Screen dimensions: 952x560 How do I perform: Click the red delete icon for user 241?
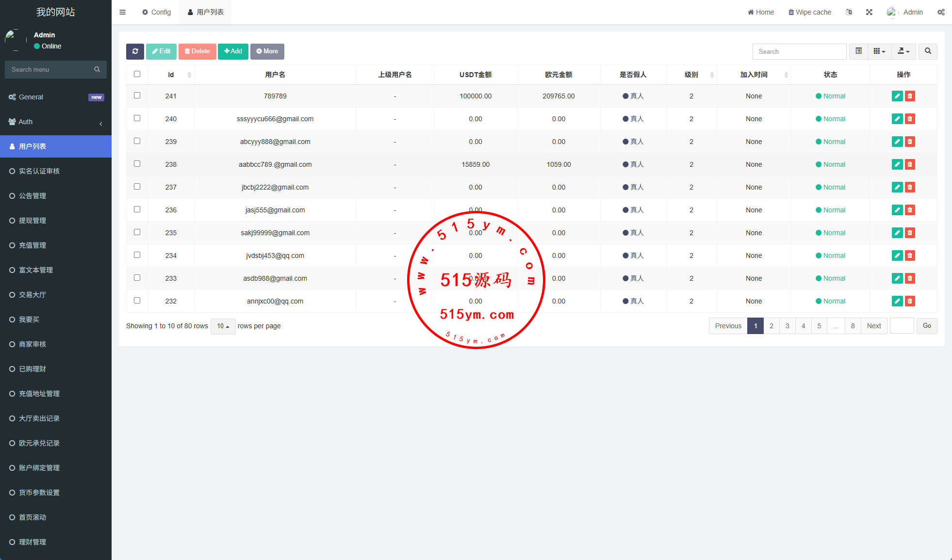pyautogui.click(x=910, y=96)
